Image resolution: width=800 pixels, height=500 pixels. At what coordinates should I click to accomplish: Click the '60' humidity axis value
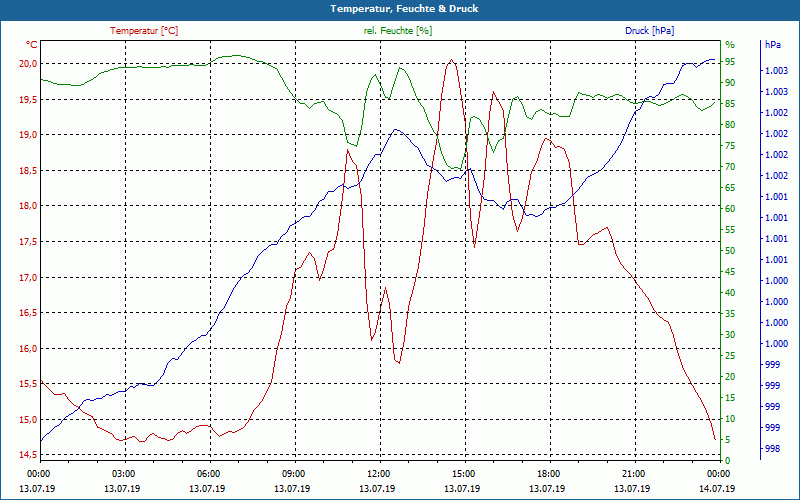click(730, 209)
